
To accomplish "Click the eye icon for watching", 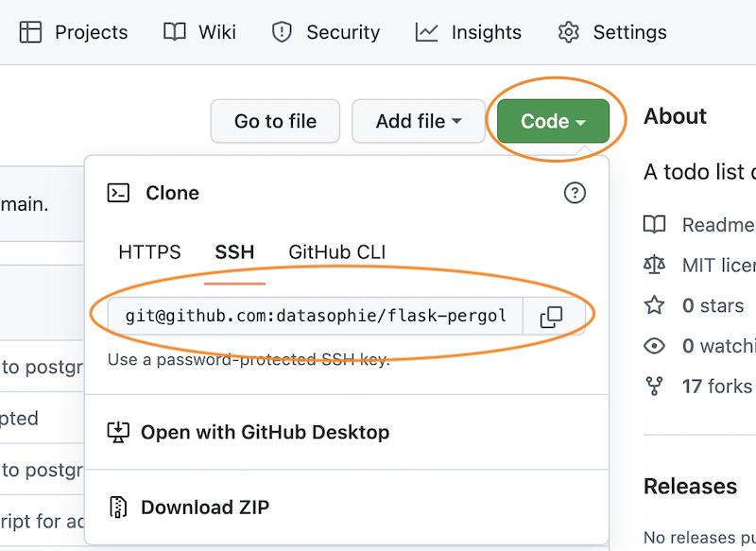I will coord(654,346).
